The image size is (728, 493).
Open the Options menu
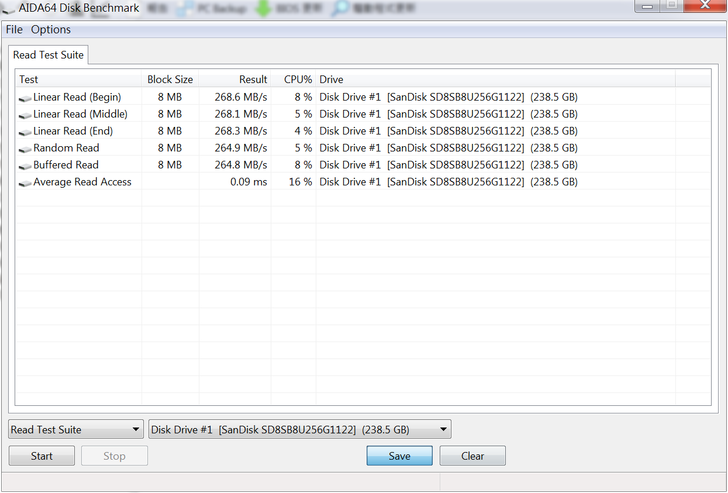51,30
